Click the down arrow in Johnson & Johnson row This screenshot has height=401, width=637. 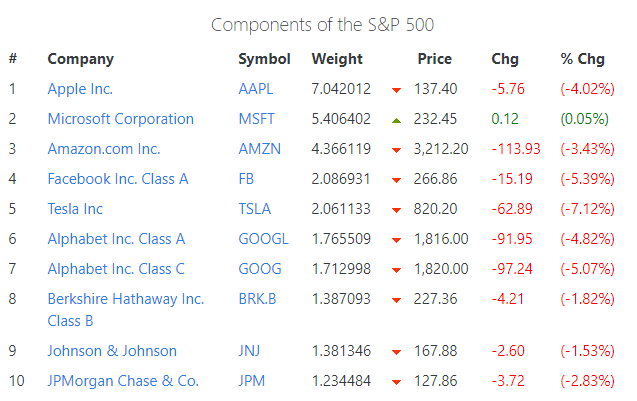(x=397, y=352)
